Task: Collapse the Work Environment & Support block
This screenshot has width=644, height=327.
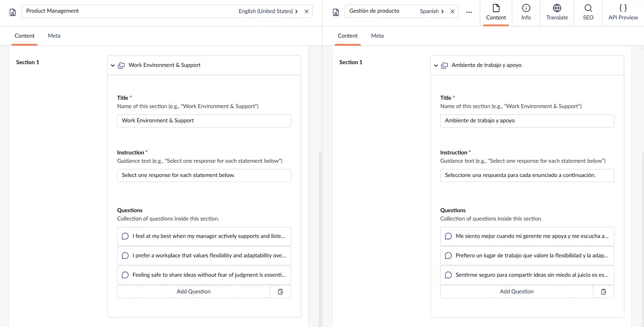Action: (x=113, y=65)
